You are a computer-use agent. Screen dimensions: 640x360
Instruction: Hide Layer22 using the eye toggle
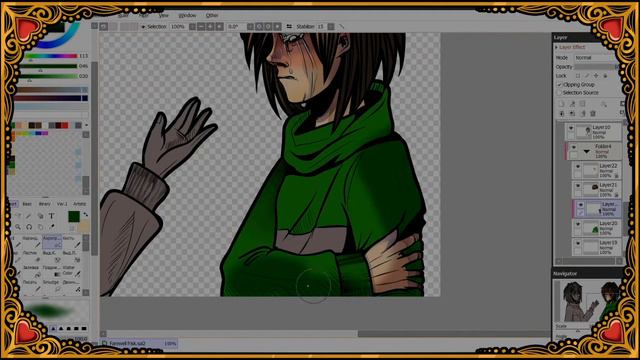click(x=578, y=167)
